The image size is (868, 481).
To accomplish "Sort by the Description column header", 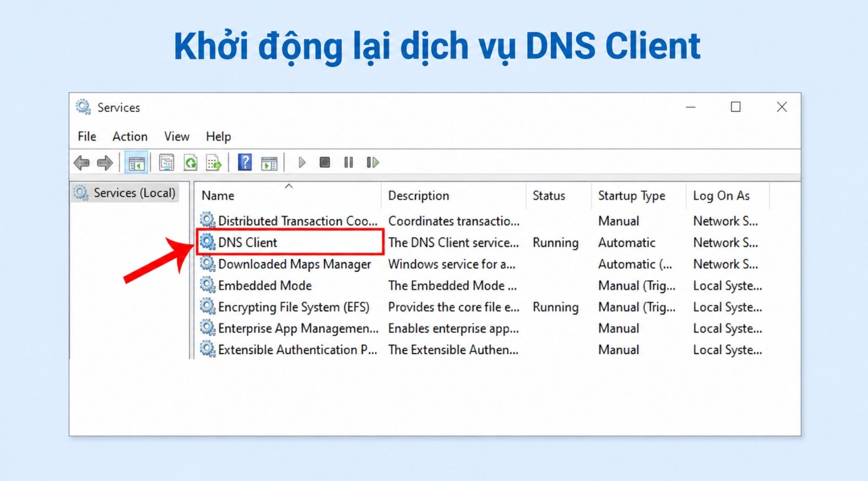I will (x=453, y=196).
